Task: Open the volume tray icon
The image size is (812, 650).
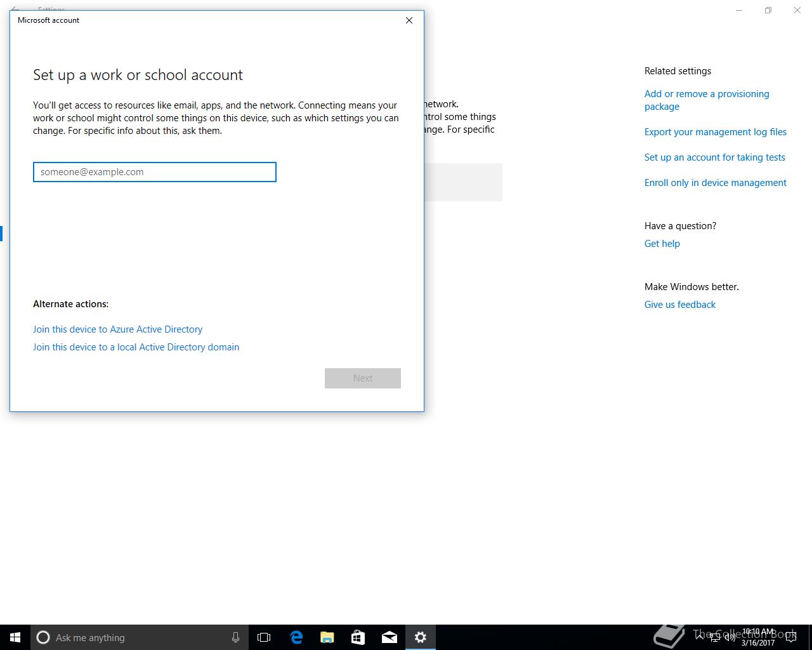Action: tap(730, 637)
